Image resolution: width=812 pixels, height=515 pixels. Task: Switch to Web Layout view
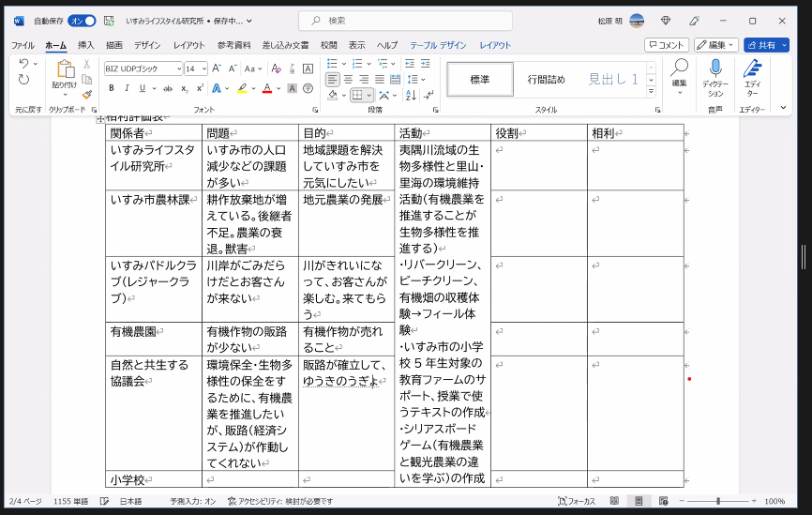[663, 501]
